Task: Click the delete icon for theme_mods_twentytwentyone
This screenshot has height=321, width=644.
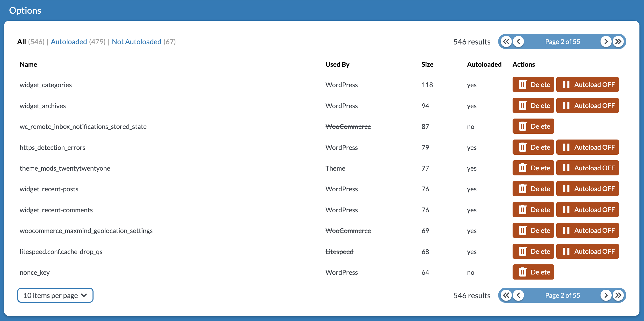Action: pyautogui.click(x=521, y=168)
